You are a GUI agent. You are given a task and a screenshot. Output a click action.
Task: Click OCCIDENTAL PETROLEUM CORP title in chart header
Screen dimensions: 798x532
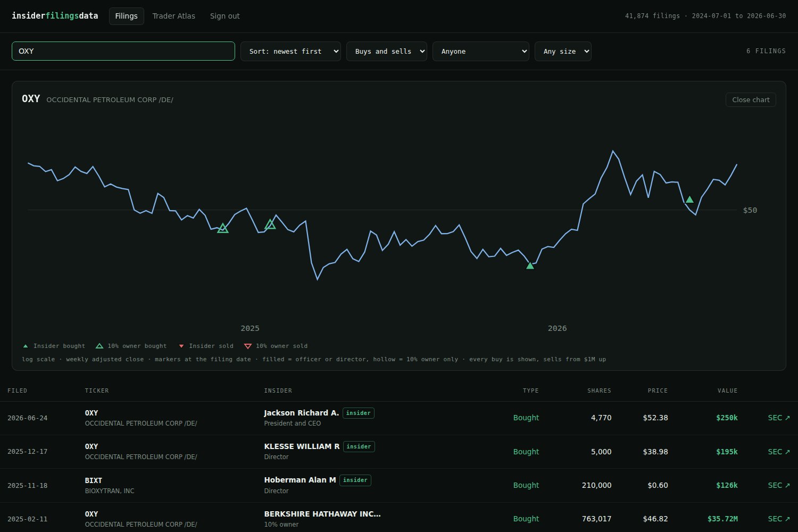pos(110,99)
